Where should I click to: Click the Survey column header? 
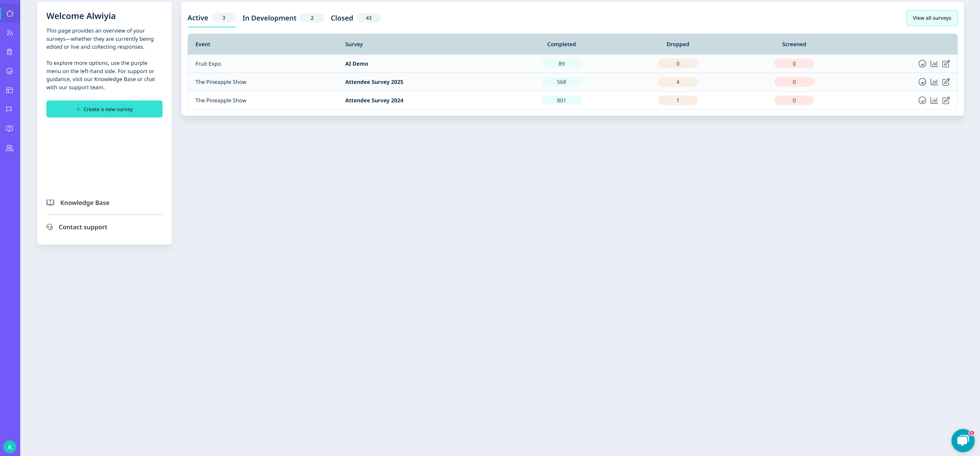[354, 44]
